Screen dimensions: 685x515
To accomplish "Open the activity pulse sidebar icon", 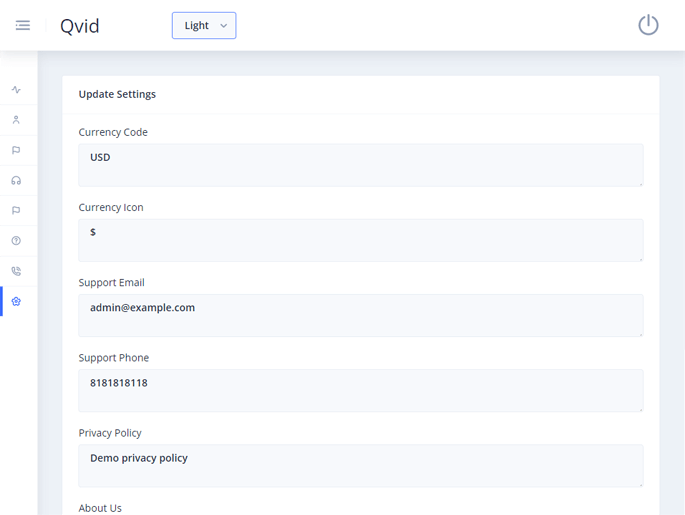I will (x=16, y=90).
